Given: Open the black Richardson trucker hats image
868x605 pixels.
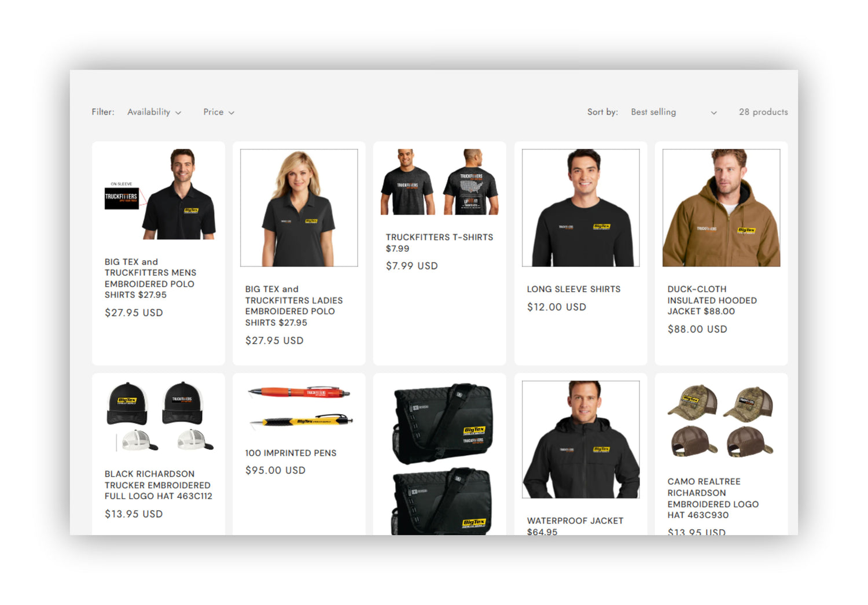Looking at the screenshot, I should pos(159,416).
